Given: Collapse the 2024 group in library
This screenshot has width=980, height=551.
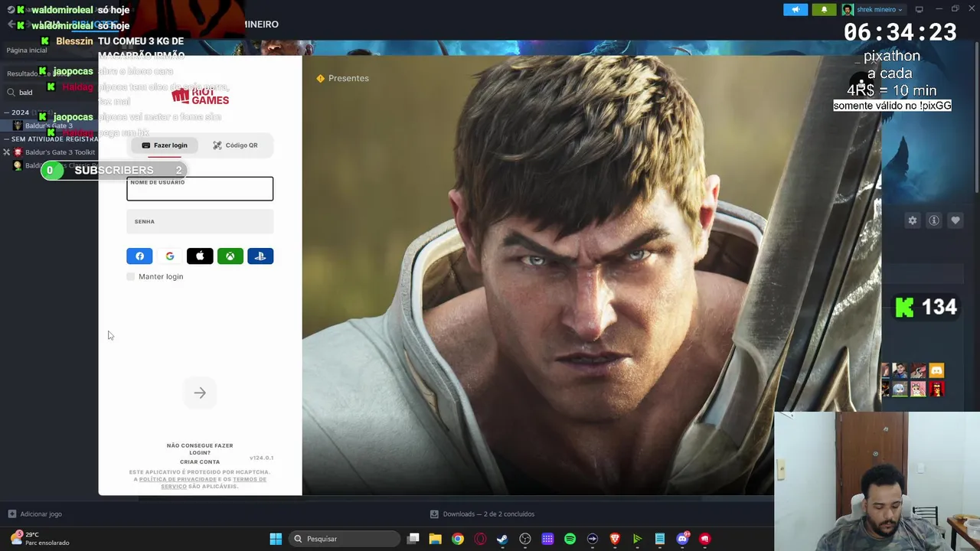Looking at the screenshot, I should click(x=7, y=112).
